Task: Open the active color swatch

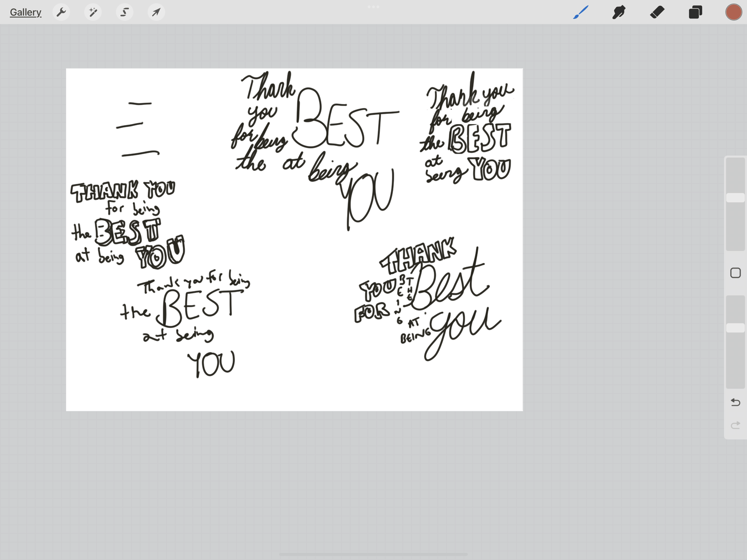Action: pos(733,12)
